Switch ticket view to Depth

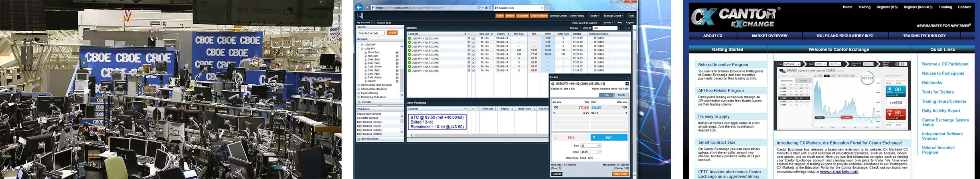point(621,95)
